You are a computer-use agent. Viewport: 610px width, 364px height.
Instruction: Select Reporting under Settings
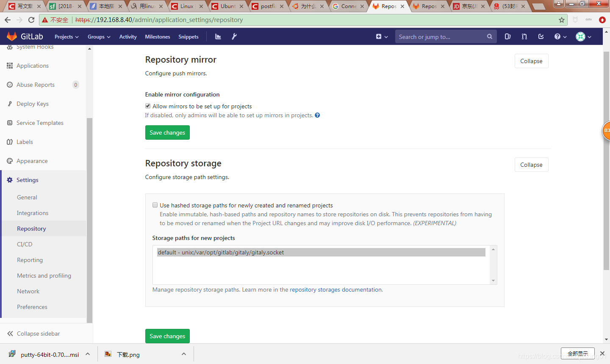30,260
